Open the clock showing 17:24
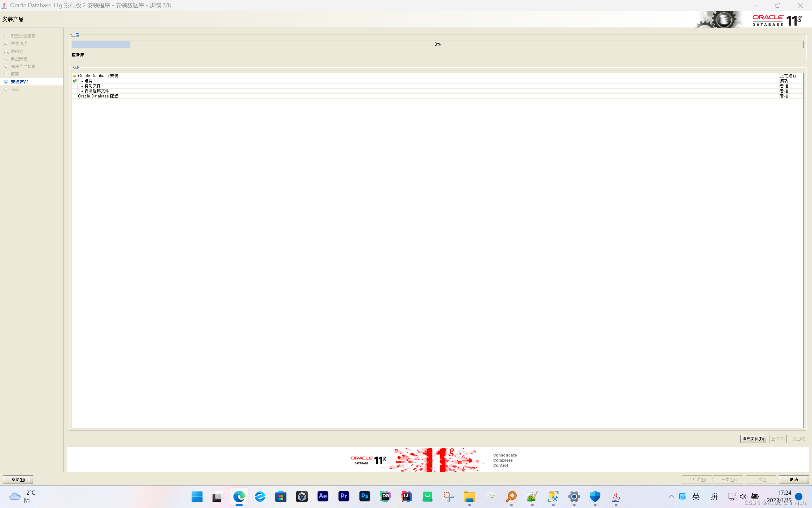The image size is (812, 508). click(784, 492)
